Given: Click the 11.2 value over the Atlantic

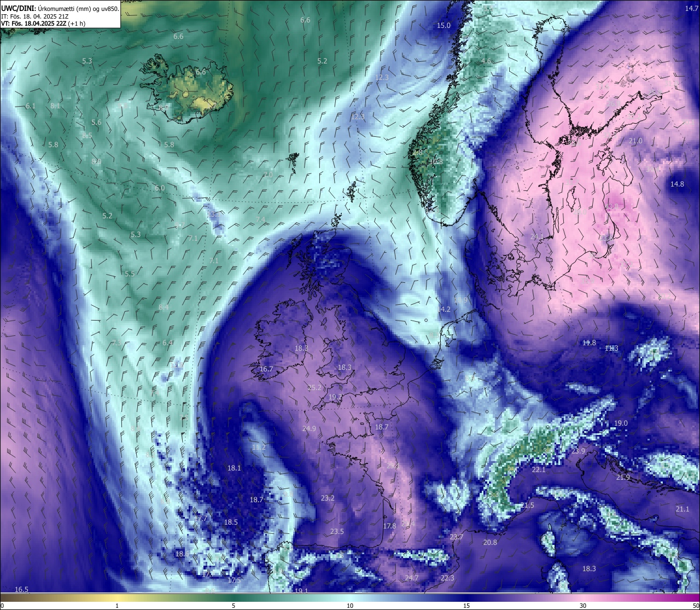Looking at the screenshot, I should 259,448.
